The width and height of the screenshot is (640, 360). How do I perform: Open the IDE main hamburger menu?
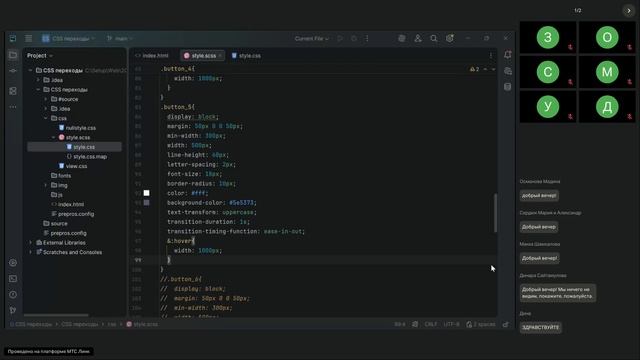[x=29, y=38]
